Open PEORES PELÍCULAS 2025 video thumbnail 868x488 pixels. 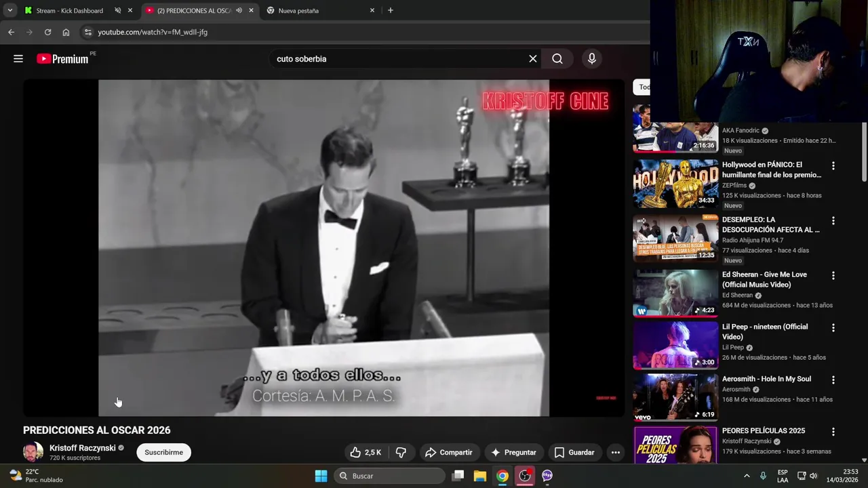[x=675, y=445]
